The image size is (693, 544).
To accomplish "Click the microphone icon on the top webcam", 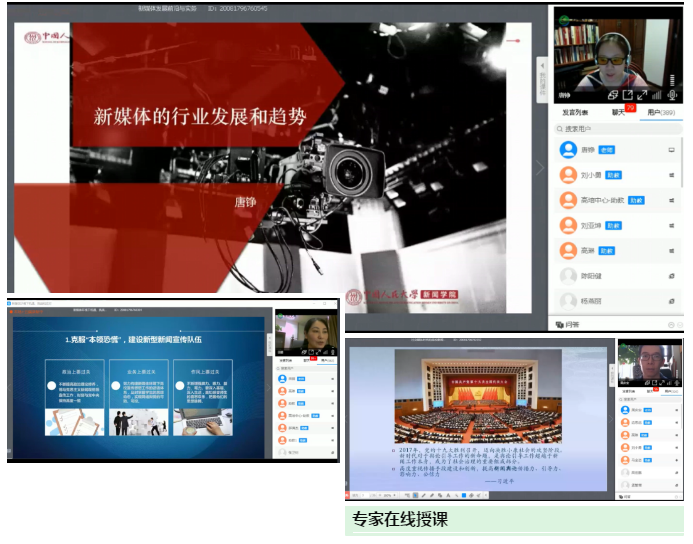I will [673, 95].
